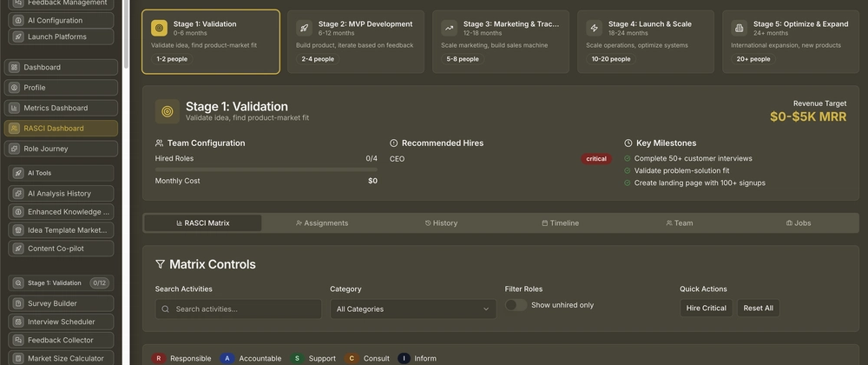Click Enhanced Knowledge icon in sidebar
This screenshot has height=365, width=868.
(18, 212)
